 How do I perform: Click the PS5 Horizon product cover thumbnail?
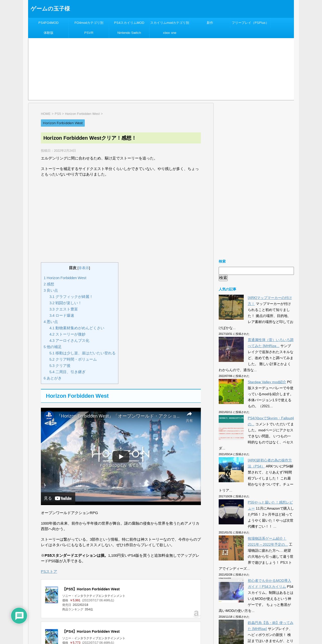click(51, 595)
